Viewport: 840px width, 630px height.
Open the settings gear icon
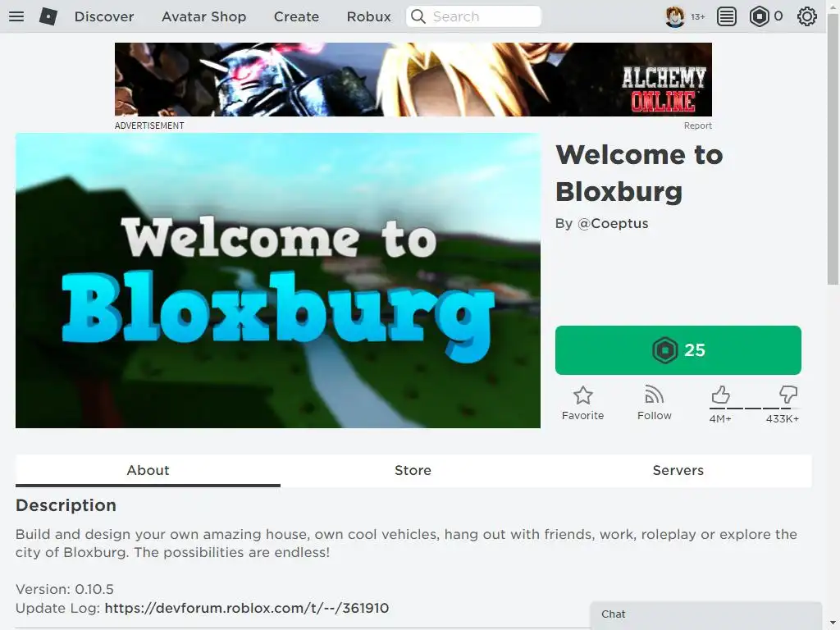coord(807,16)
